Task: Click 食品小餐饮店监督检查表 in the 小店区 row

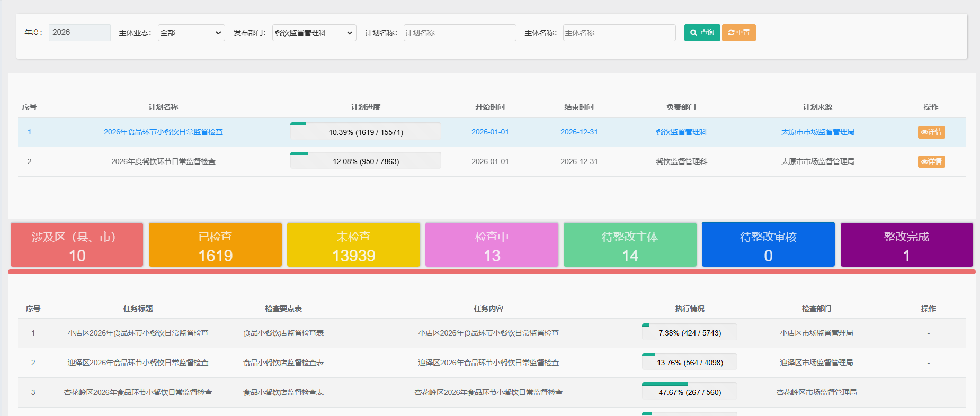Action: tap(283, 333)
